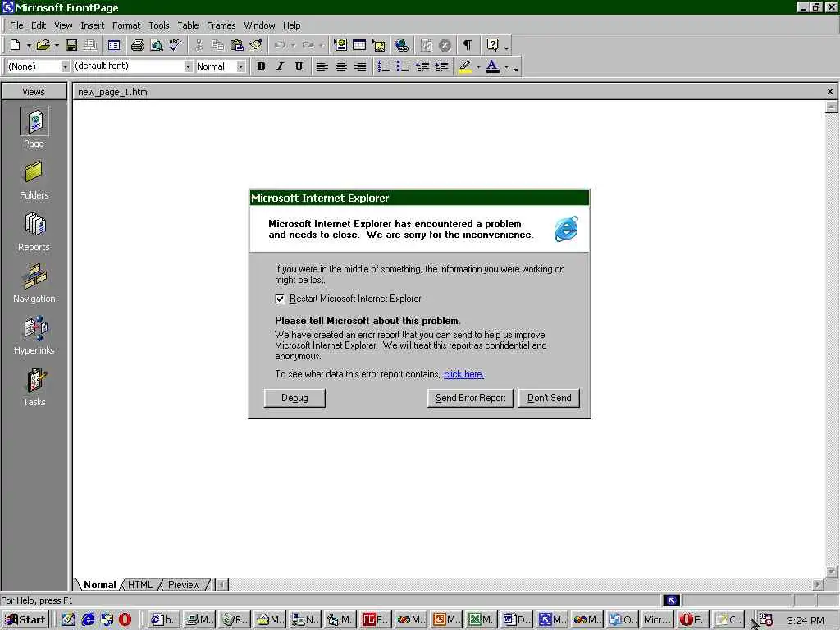Click the Debug button
This screenshot has height=630, width=840.
(294, 398)
